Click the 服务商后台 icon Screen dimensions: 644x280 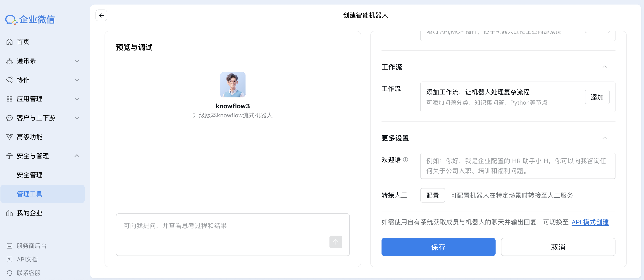[x=10, y=246]
